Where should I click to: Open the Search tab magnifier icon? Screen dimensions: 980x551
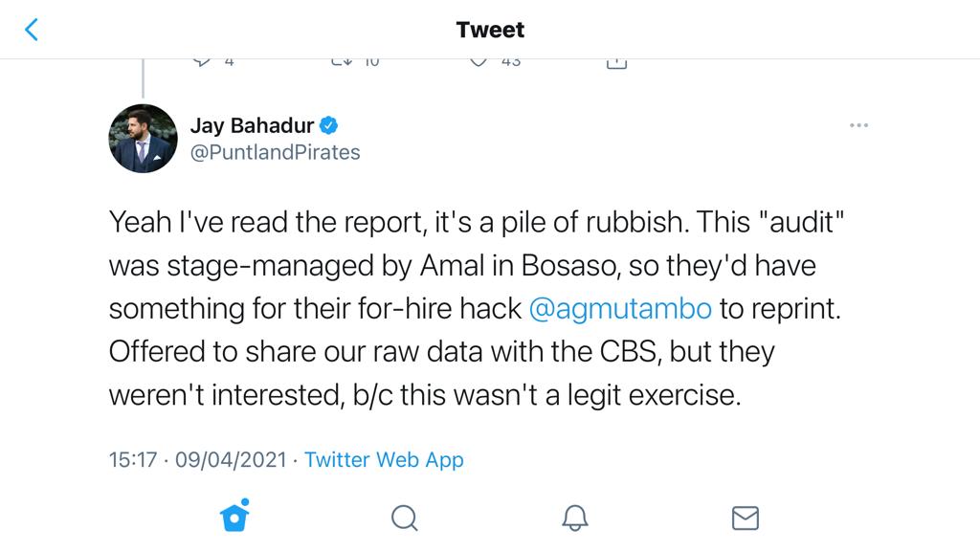tap(404, 518)
